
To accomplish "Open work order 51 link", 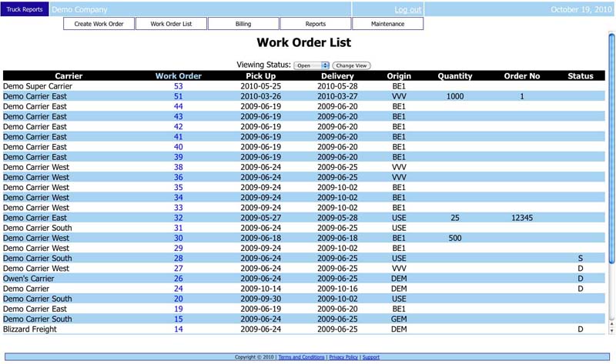I will (179, 96).
